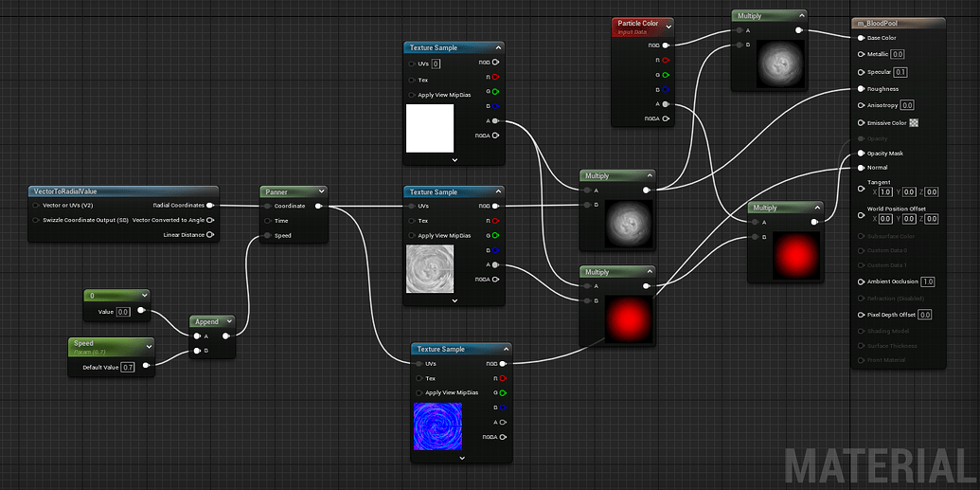The image size is (980, 490).
Task: Open Particle Color node chevron dropdown
Action: (x=668, y=27)
